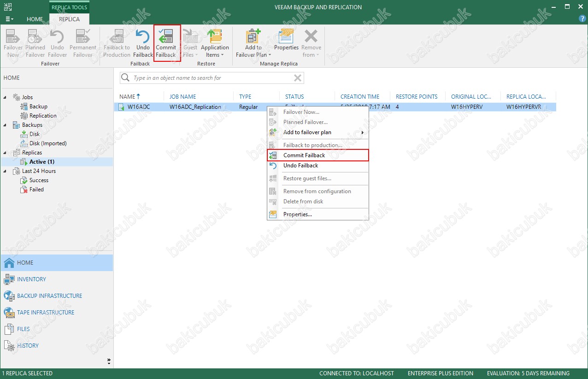Click Remove from configuration context menu entry
The image size is (588, 379).
pyautogui.click(x=318, y=191)
